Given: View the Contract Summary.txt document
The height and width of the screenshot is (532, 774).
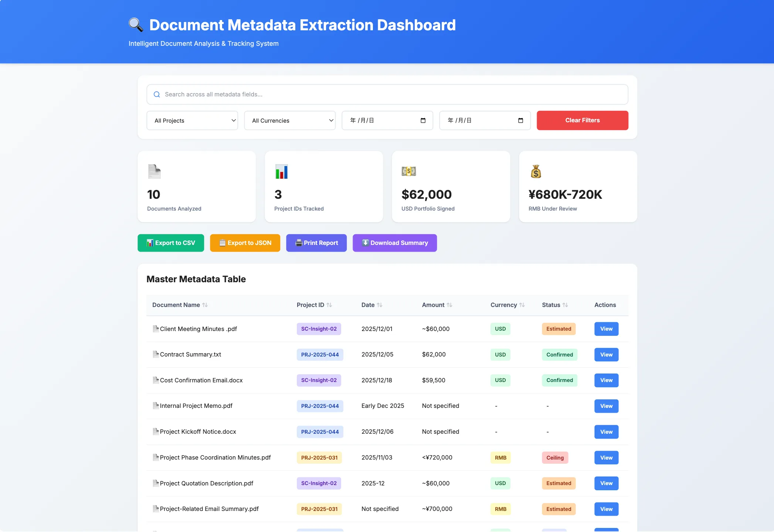Looking at the screenshot, I should point(606,355).
